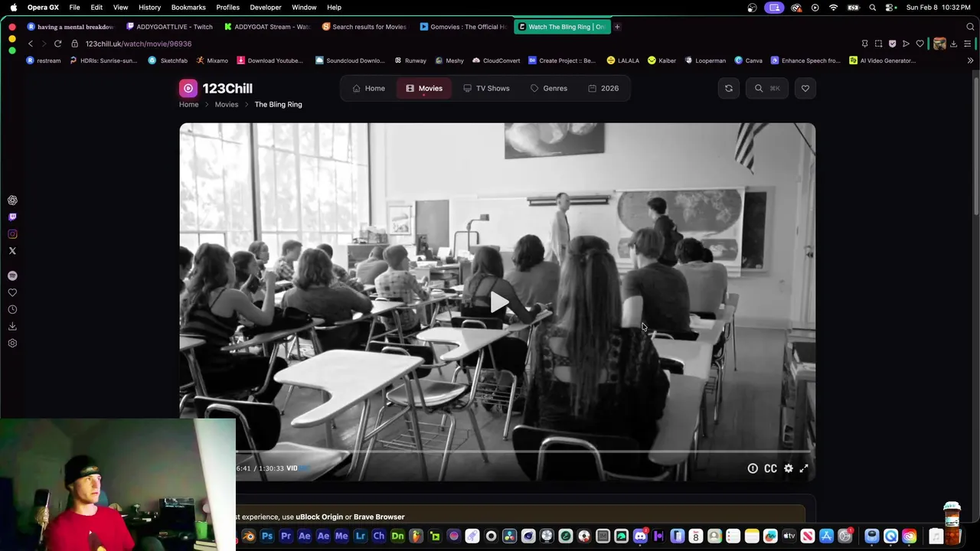Open a new browser tab
The height and width of the screenshot is (551, 980).
tap(617, 27)
